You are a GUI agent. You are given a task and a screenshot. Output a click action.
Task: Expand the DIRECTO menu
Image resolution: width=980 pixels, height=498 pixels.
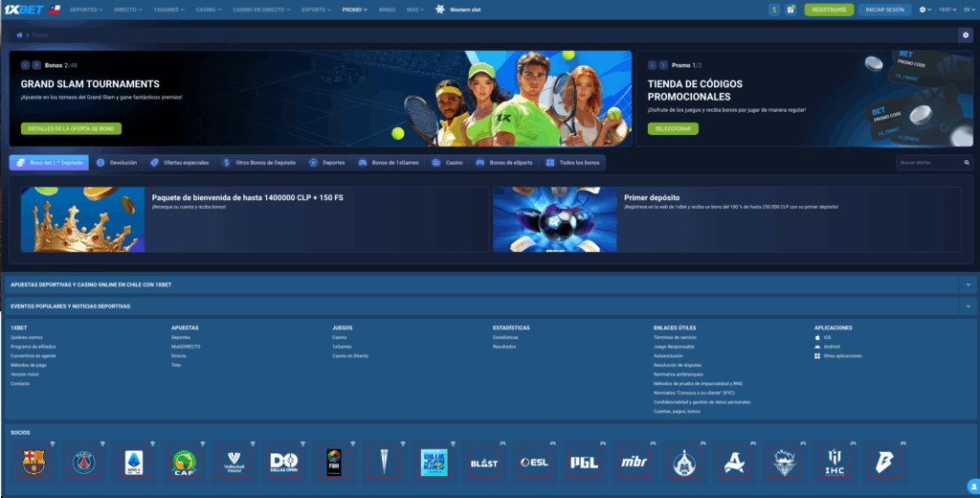[x=128, y=10]
